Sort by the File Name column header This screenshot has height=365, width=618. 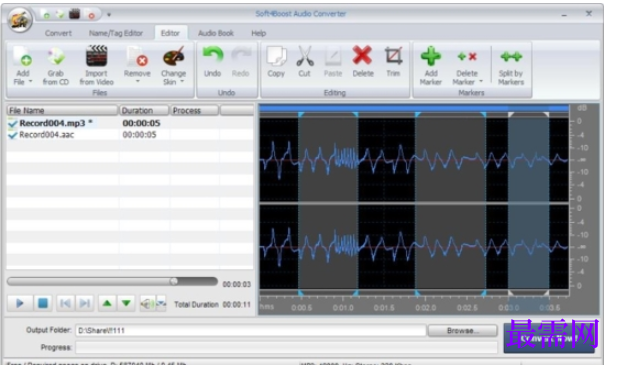tap(62, 110)
